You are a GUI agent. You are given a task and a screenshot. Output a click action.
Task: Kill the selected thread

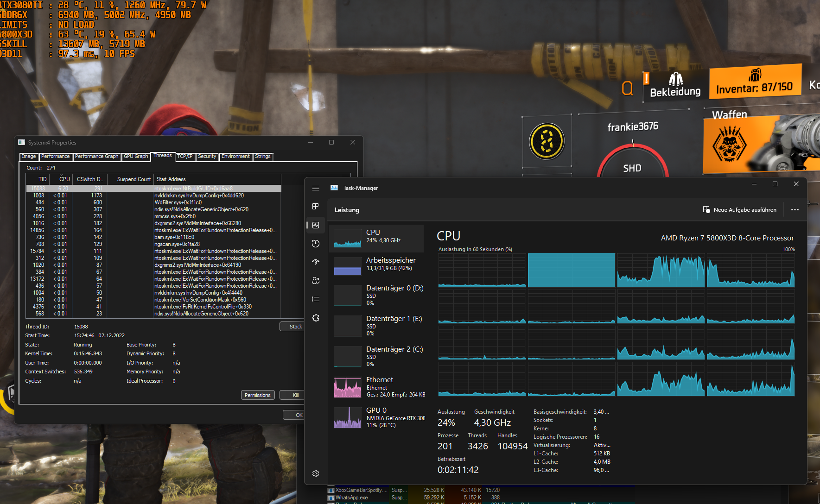point(292,395)
